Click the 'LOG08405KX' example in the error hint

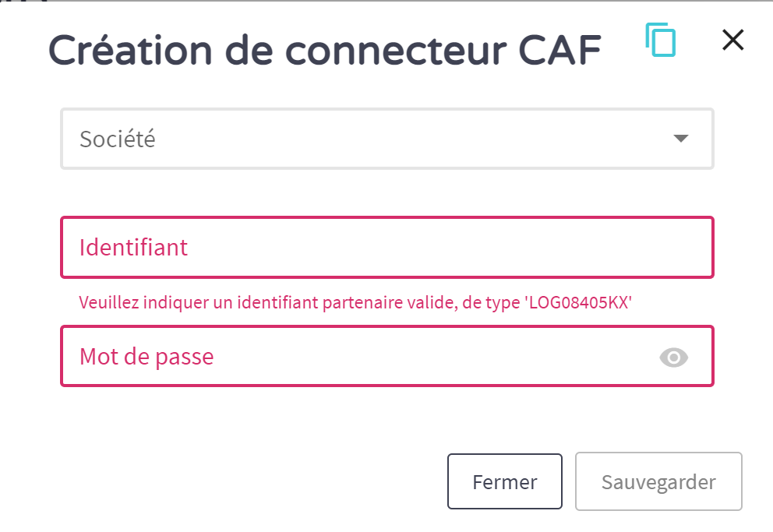coord(577,302)
